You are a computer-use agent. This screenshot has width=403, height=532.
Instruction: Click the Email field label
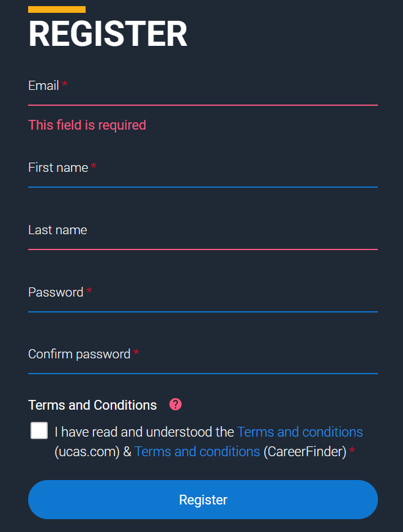tap(44, 86)
